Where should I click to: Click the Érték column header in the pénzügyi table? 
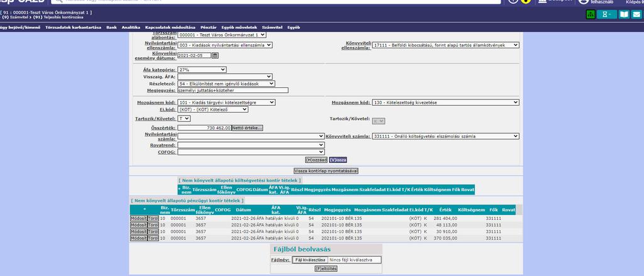point(445,210)
